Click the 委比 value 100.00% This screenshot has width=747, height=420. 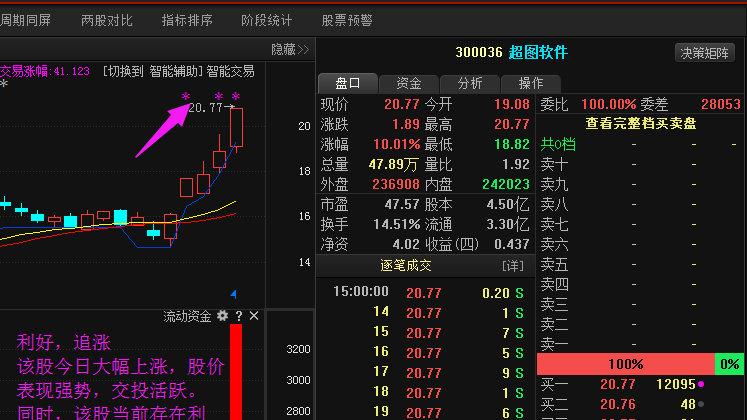pyautogui.click(x=608, y=104)
